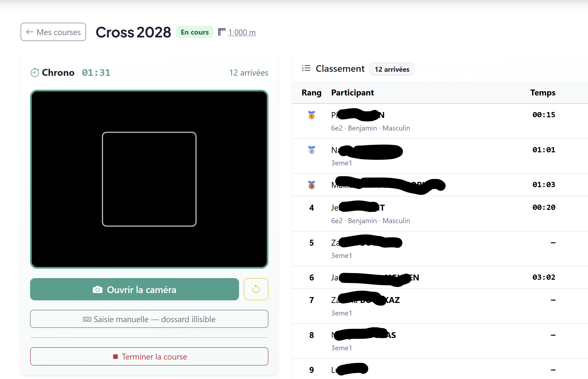This screenshot has width=588, height=379.
Task: Go back to Mes courses
Action: click(x=53, y=32)
